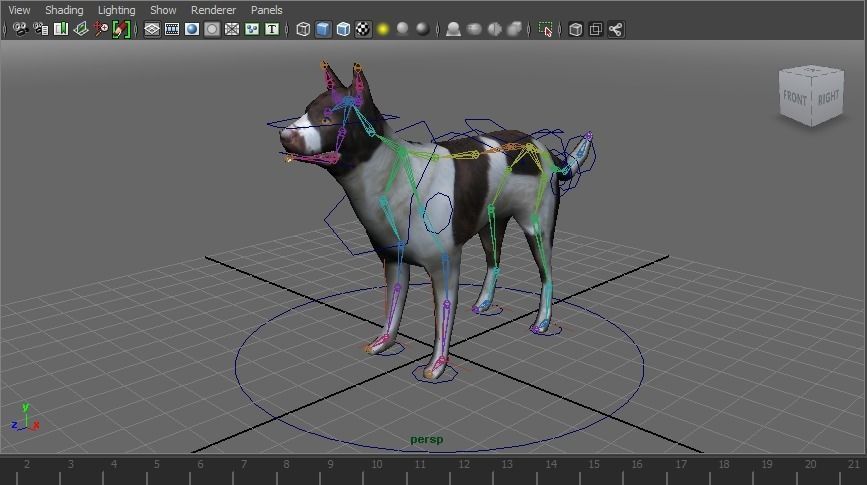The image size is (867, 485).
Task: Select the dog's jaw end joint
Action: point(288,159)
